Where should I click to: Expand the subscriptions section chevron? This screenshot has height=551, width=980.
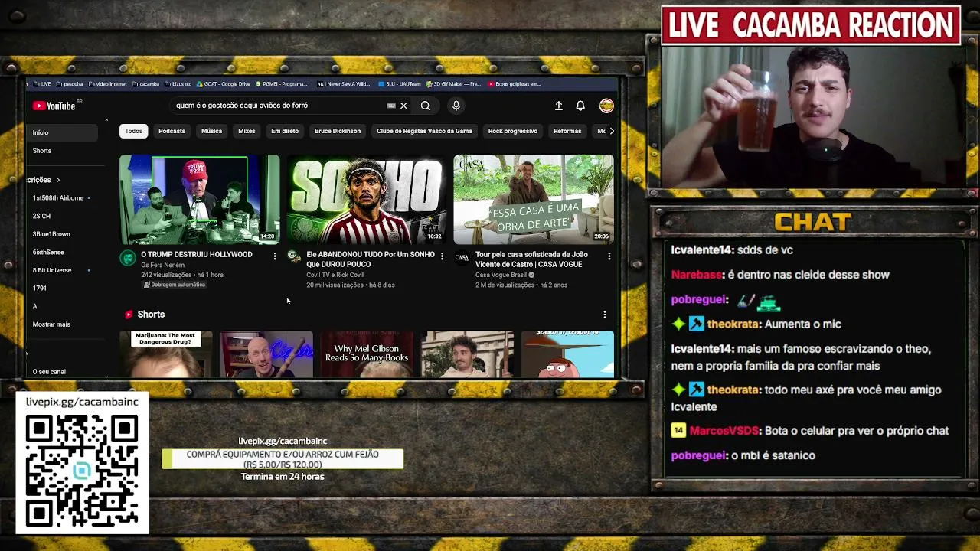(57, 180)
